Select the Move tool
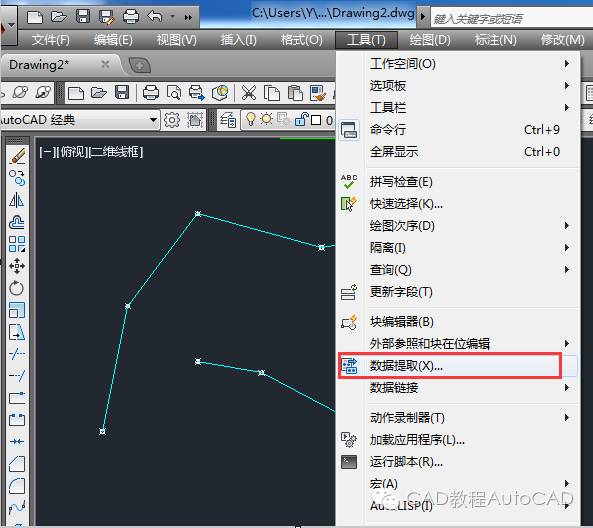The width and height of the screenshot is (593, 528). 17,266
